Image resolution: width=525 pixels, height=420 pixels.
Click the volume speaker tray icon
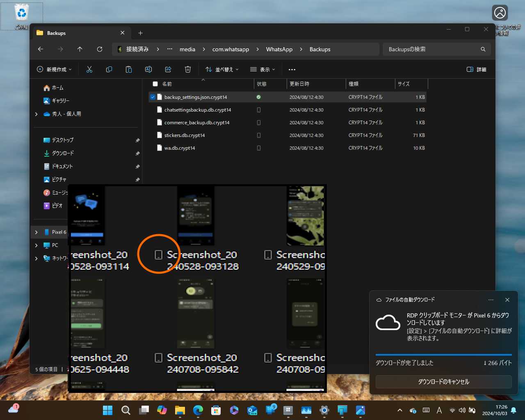coord(462,410)
